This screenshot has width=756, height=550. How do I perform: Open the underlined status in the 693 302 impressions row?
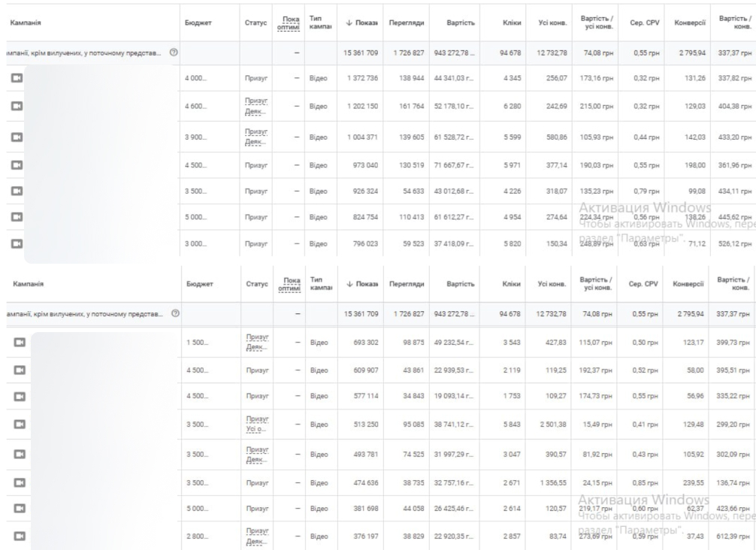coord(256,342)
